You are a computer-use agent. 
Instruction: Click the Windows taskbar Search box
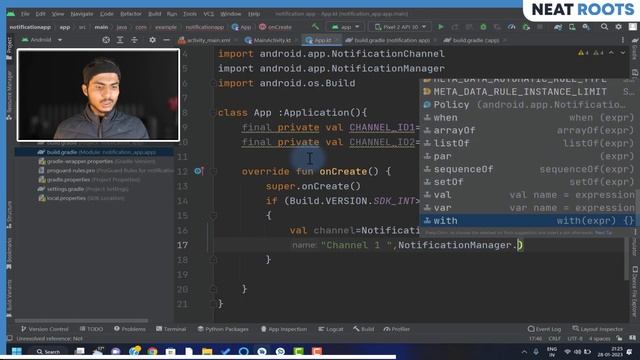tap(48, 351)
